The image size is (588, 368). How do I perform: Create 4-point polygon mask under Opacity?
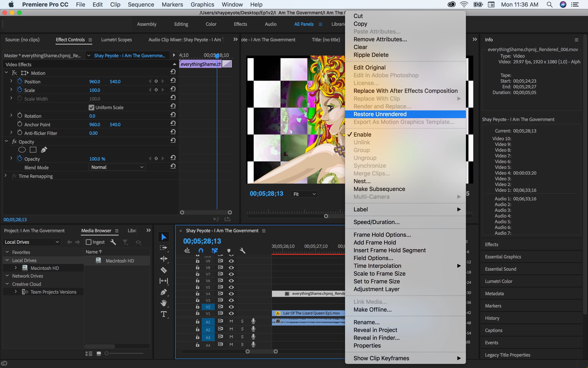click(33, 150)
